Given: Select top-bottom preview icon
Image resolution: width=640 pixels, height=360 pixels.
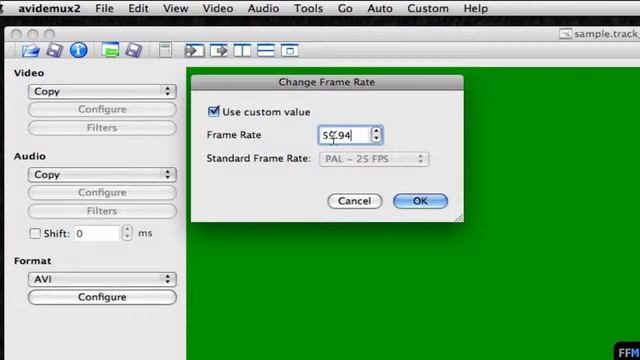Looking at the screenshot, I should point(266,51).
